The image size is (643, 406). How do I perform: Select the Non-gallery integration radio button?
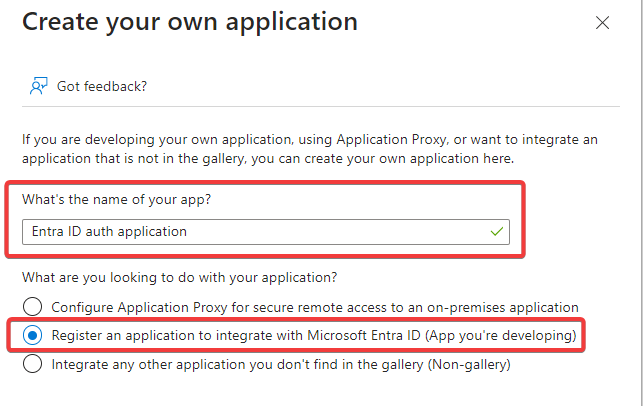coord(33,365)
